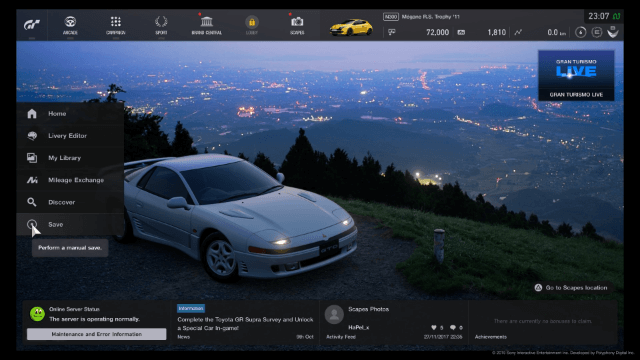Screen dimensions: 640x360
Task: Open the Gran Turismo Live tile
Action: (576, 76)
